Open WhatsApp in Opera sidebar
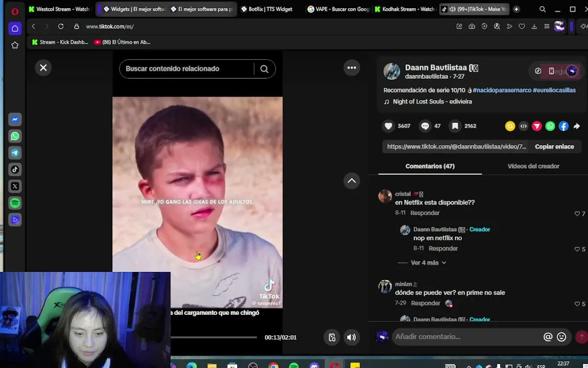Viewport: 588px width, 368px height. pos(15,136)
